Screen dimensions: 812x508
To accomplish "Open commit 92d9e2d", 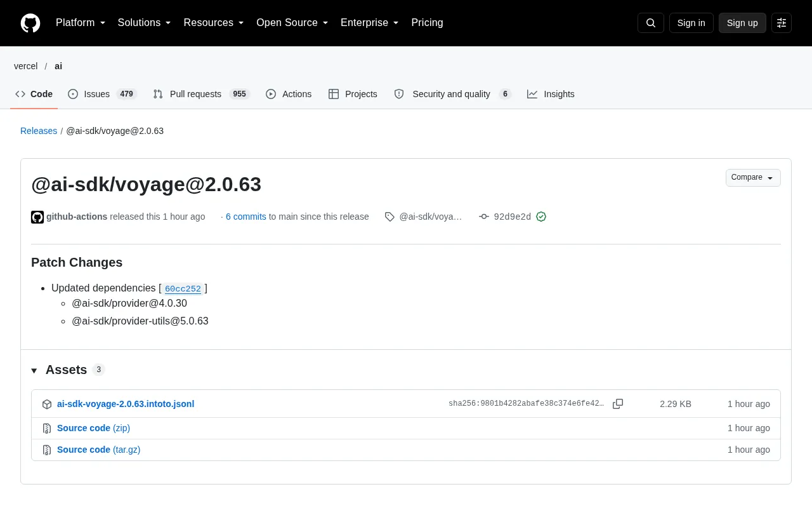I will point(513,217).
